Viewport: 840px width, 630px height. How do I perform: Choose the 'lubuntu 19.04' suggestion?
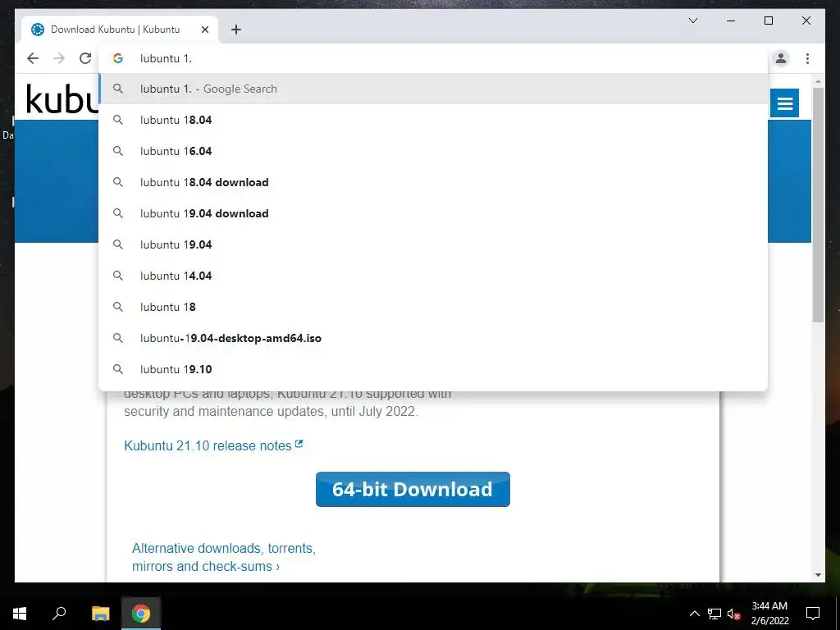pyautogui.click(x=433, y=244)
